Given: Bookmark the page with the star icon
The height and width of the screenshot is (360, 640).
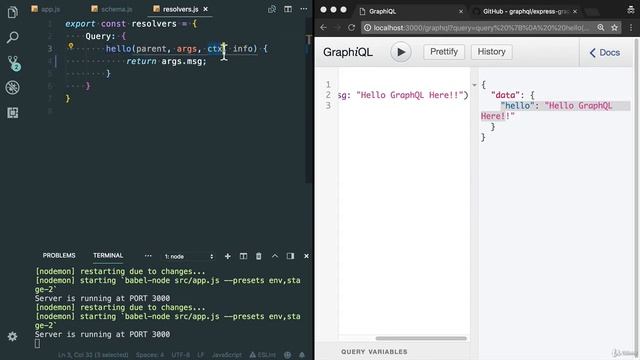Looking at the screenshot, I should [615, 27].
